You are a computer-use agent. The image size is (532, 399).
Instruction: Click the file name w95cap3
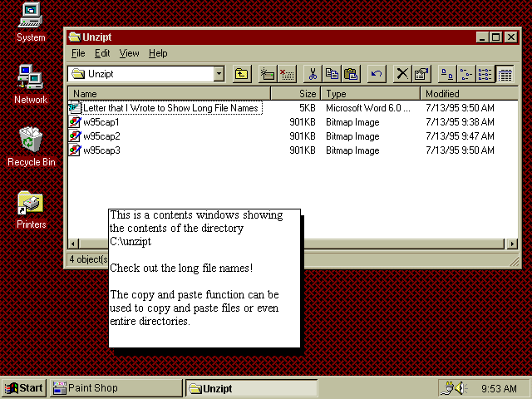click(101, 150)
